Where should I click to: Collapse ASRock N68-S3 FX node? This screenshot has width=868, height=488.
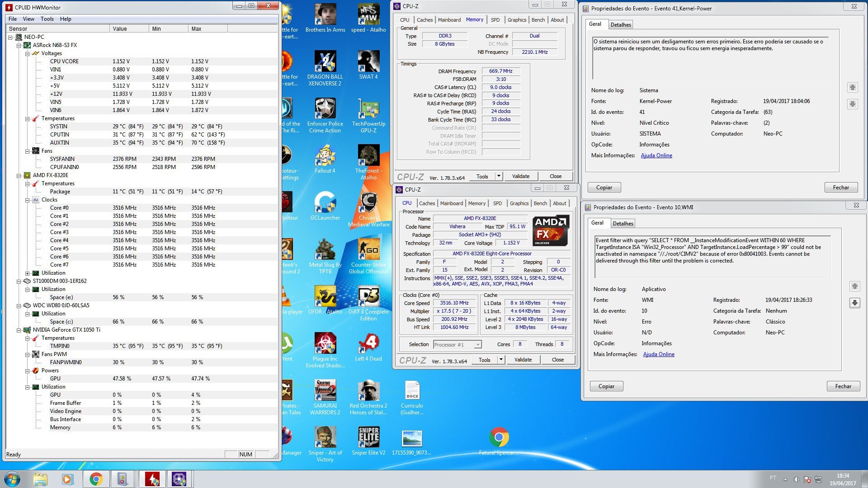[19, 46]
